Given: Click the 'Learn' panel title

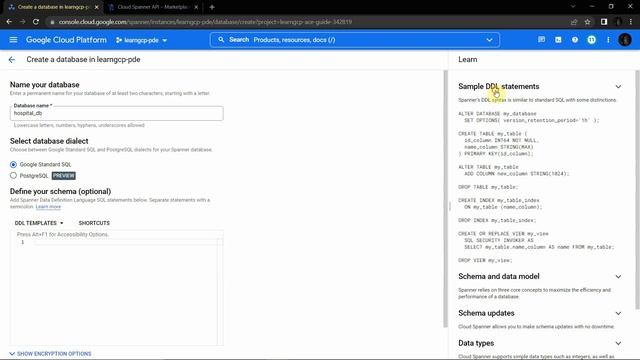Looking at the screenshot, I should (x=468, y=60).
